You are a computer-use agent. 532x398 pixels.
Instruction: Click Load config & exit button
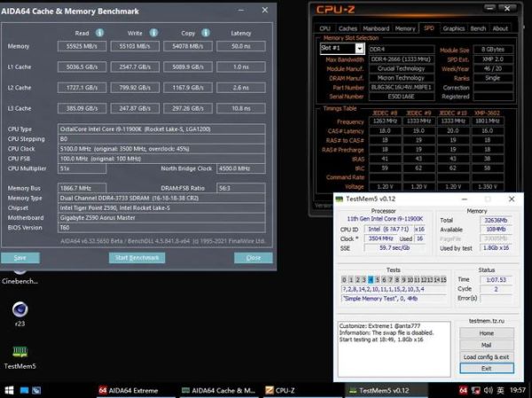(x=486, y=356)
